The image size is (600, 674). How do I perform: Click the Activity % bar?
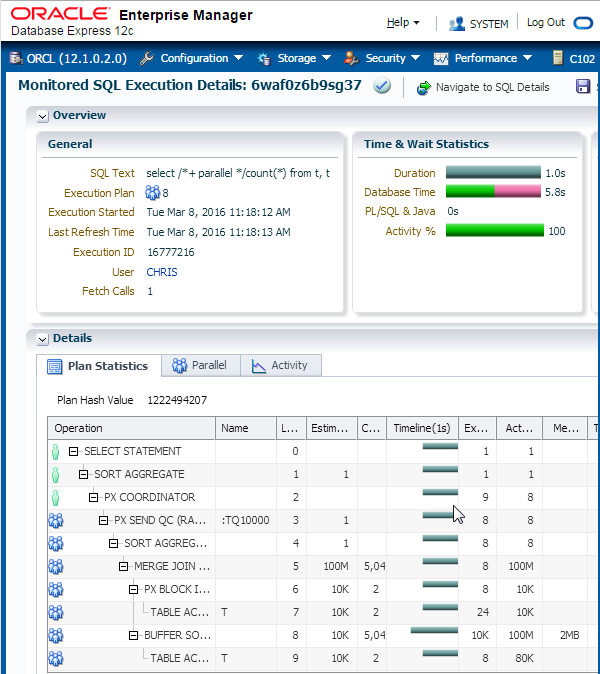[x=495, y=230]
